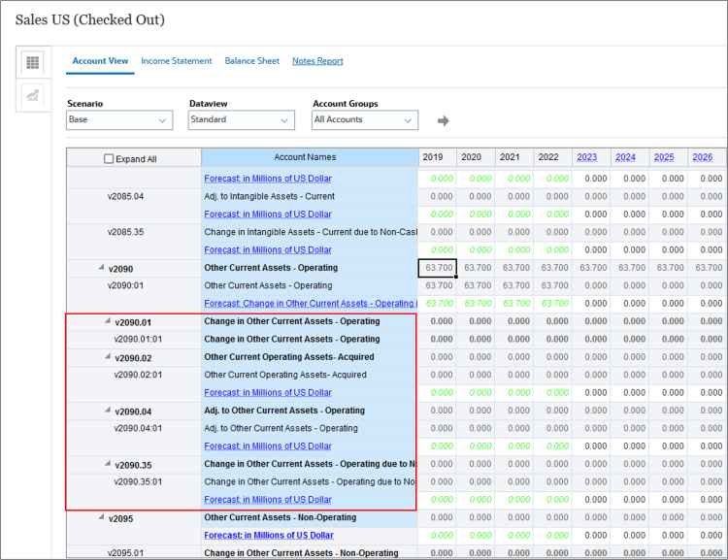The height and width of the screenshot is (560, 728).
Task: Collapse the v2090.35 account row
Action: [x=107, y=464]
